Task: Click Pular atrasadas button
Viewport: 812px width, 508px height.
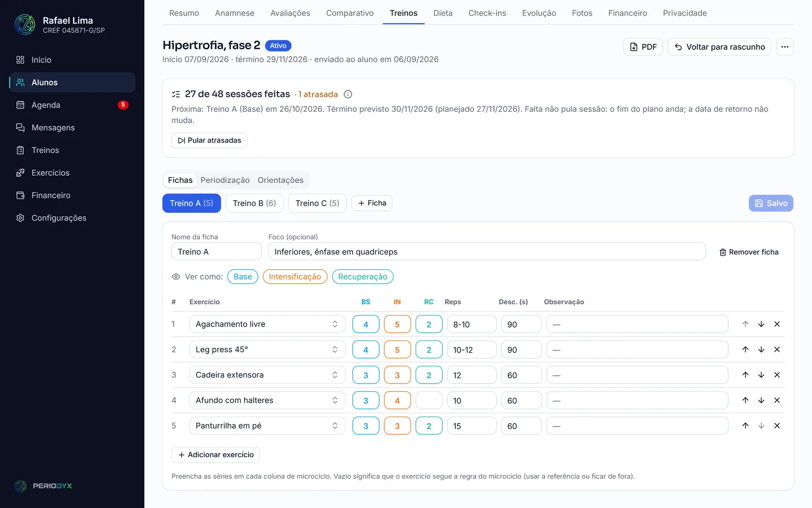Action: click(210, 140)
